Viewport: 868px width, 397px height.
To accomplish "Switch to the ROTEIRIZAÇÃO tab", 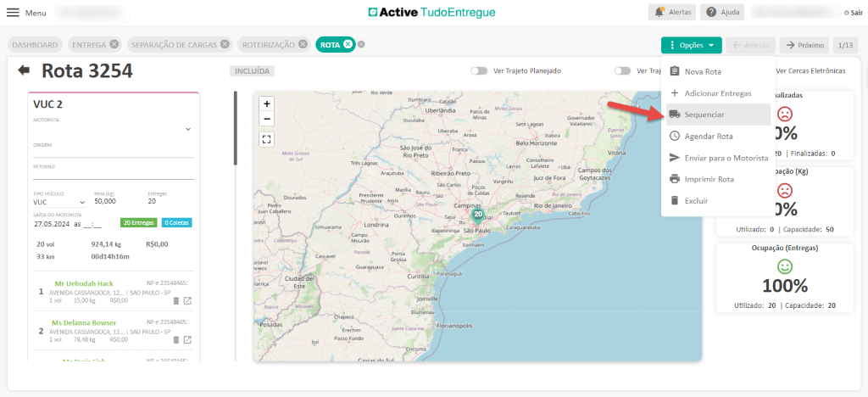I will tap(269, 45).
